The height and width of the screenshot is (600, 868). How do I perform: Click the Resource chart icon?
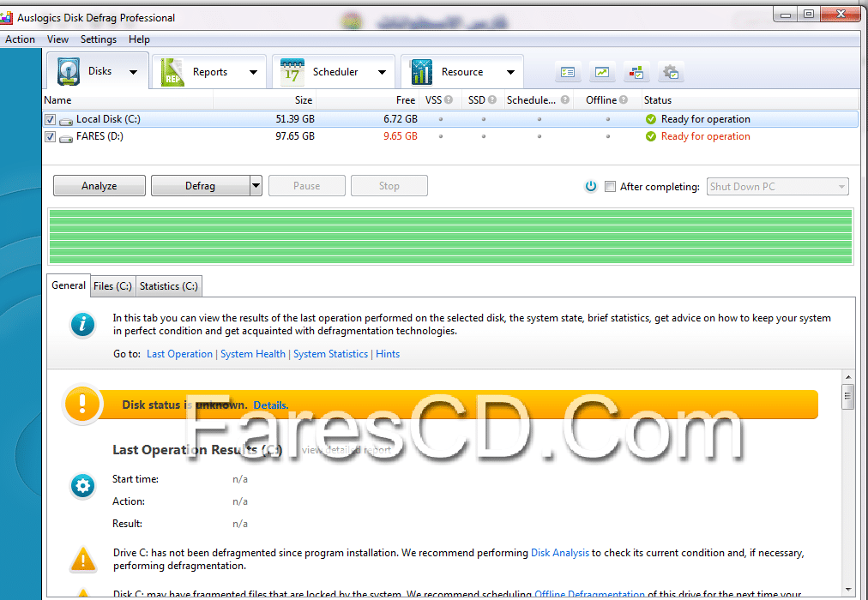tap(422, 72)
